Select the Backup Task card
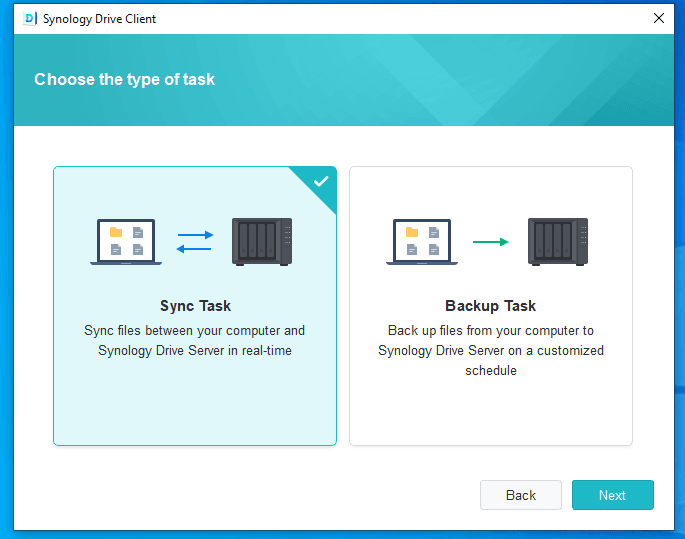The image size is (685, 539). pos(491,306)
